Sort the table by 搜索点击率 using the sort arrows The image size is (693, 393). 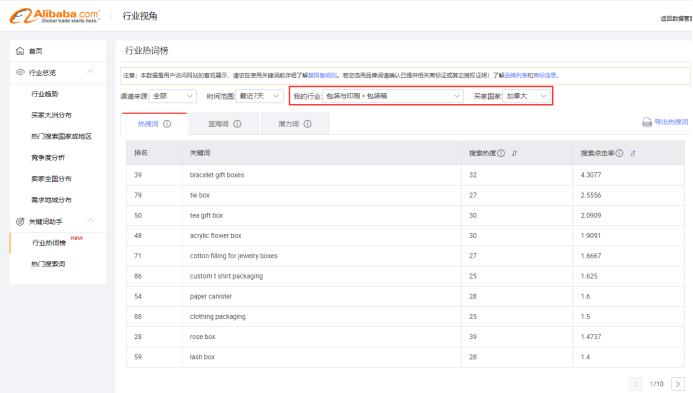[x=633, y=153]
